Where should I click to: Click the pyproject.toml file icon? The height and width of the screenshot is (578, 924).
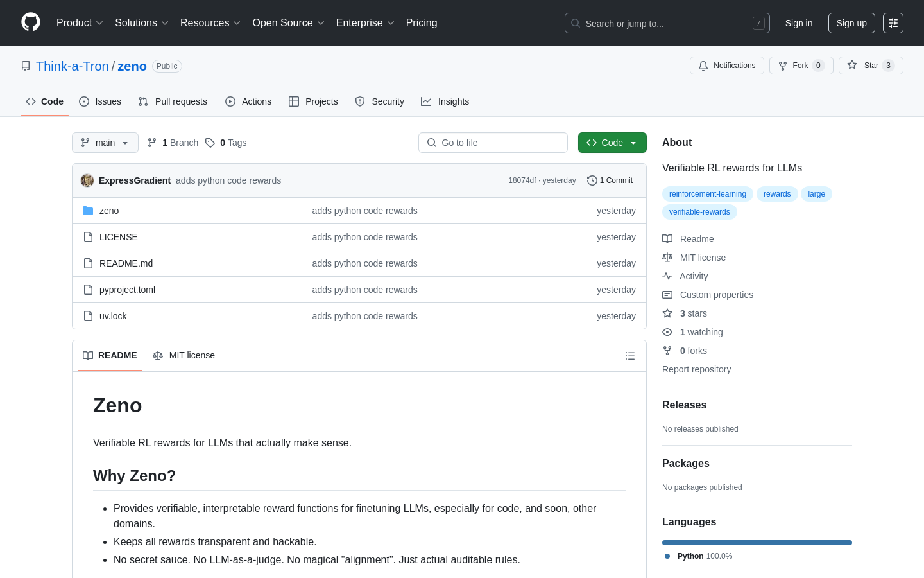tap(88, 290)
